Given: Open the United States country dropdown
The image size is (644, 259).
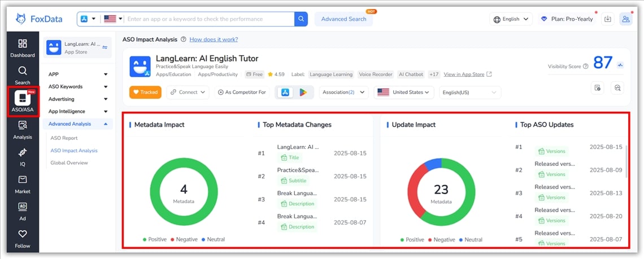Looking at the screenshot, I should [x=404, y=93].
